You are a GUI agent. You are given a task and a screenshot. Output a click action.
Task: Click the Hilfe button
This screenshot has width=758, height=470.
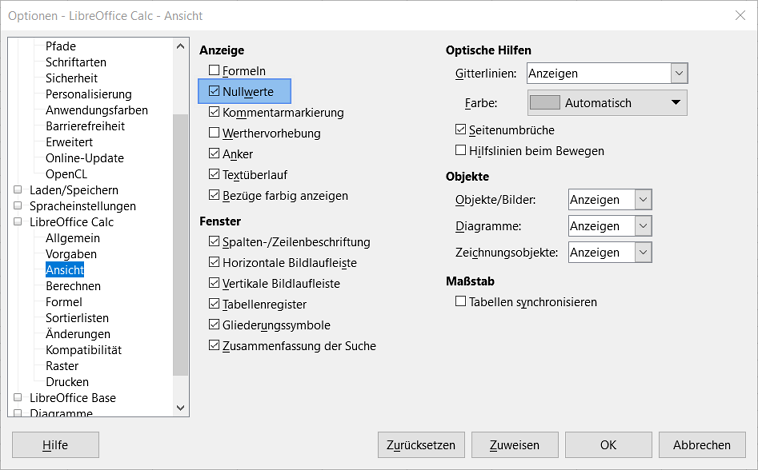point(56,445)
